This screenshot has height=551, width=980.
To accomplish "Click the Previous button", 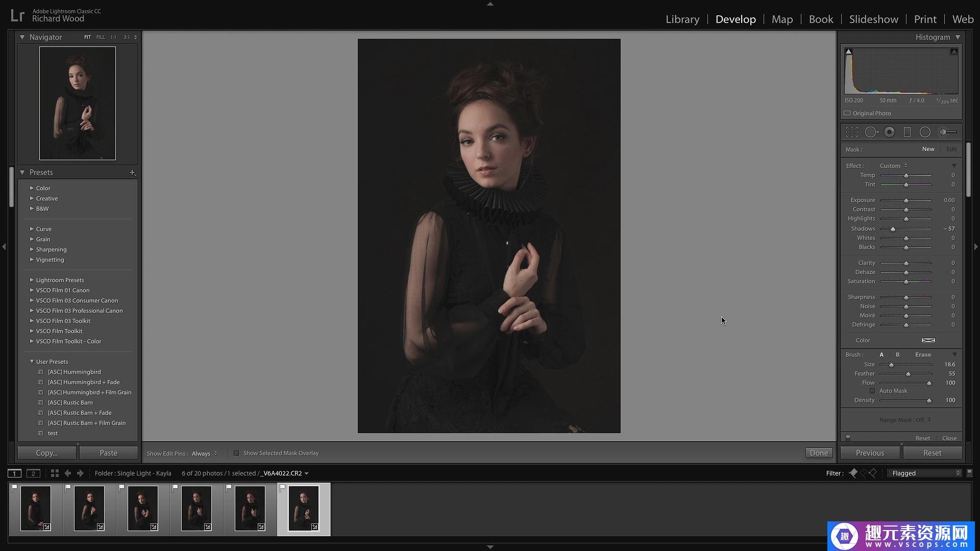I will (870, 453).
